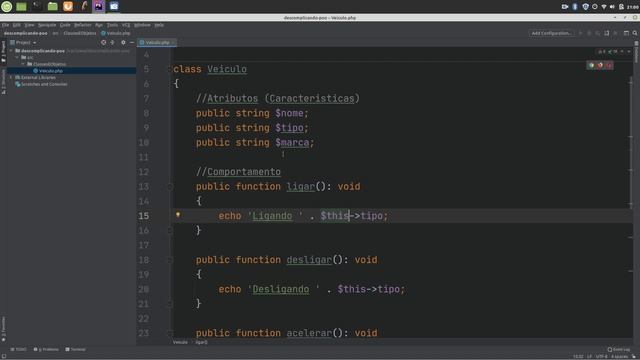Open the Code menu

point(65,25)
